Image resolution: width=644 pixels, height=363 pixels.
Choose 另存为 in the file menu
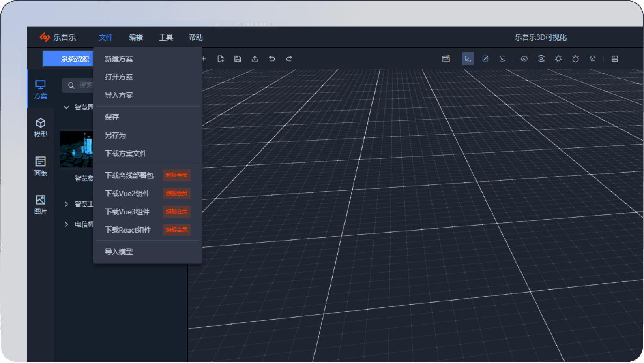click(x=115, y=135)
